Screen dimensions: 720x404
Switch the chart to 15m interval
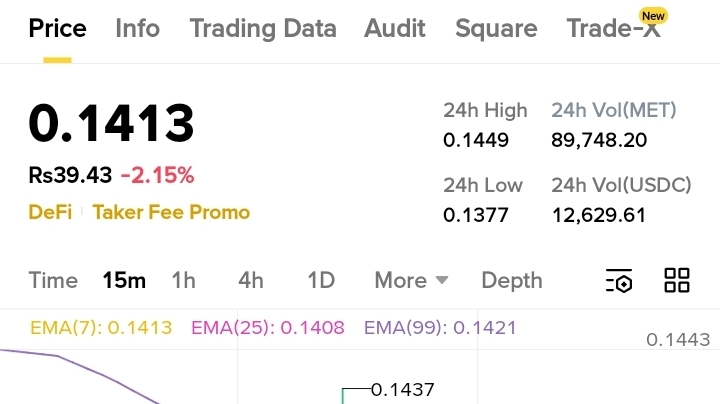coord(124,281)
